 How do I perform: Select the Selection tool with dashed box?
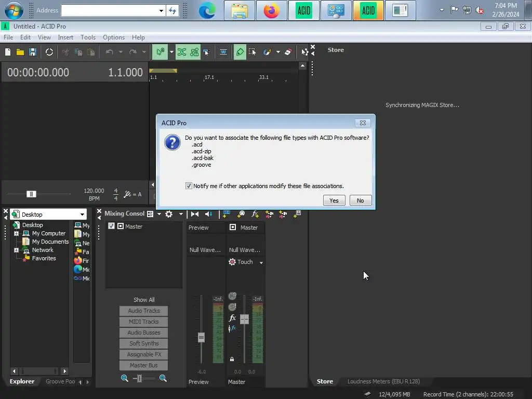click(x=252, y=52)
